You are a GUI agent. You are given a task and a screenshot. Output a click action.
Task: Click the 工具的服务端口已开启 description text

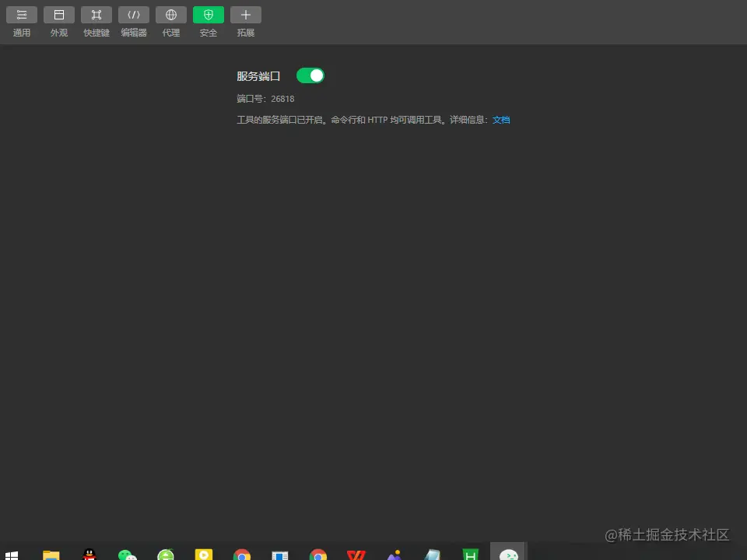tap(364, 120)
